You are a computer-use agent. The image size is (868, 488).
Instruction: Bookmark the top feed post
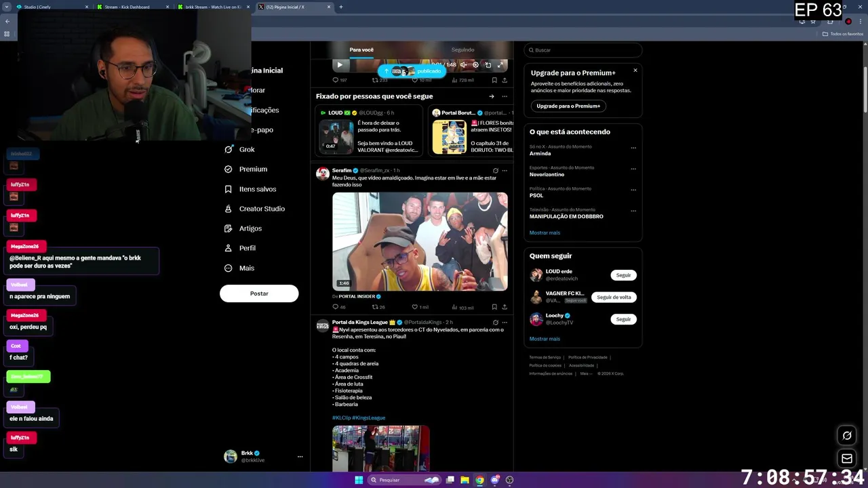(494, 80)
